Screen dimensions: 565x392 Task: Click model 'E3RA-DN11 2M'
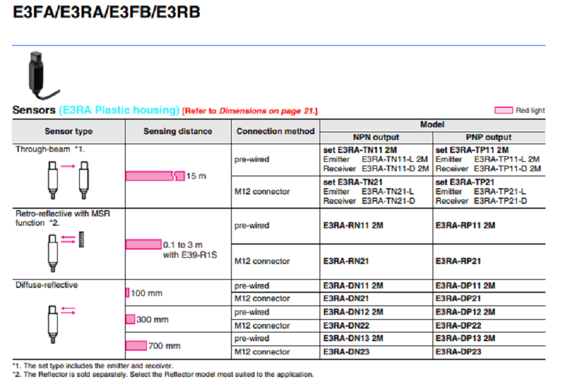pyautogui.click(x=353, y=285)
